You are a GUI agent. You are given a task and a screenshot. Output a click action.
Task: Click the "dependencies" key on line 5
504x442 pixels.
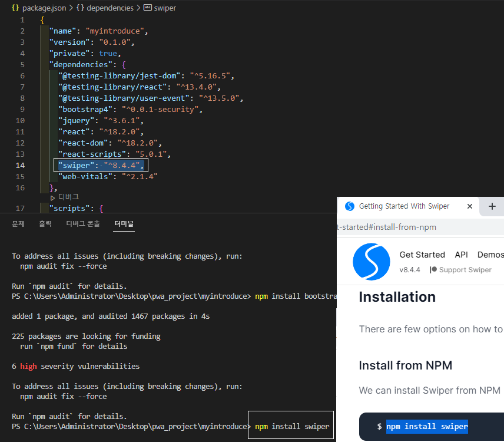point(81,65)
